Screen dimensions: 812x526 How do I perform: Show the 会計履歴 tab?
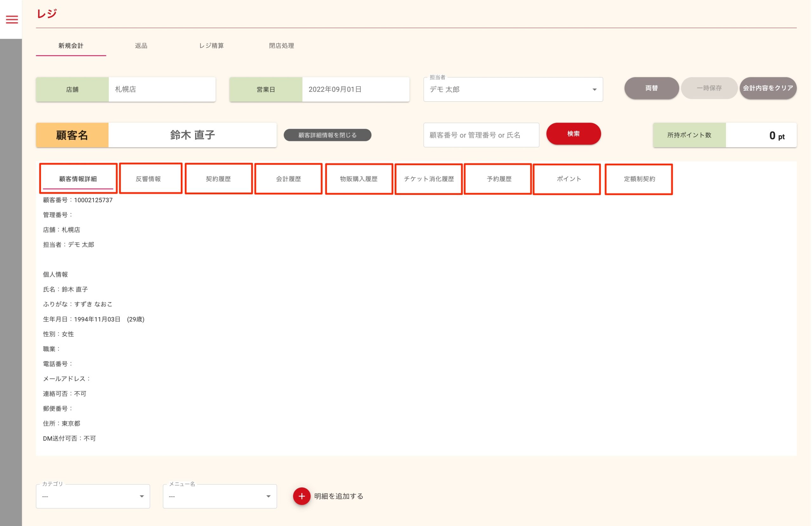(x=288, y=179)
